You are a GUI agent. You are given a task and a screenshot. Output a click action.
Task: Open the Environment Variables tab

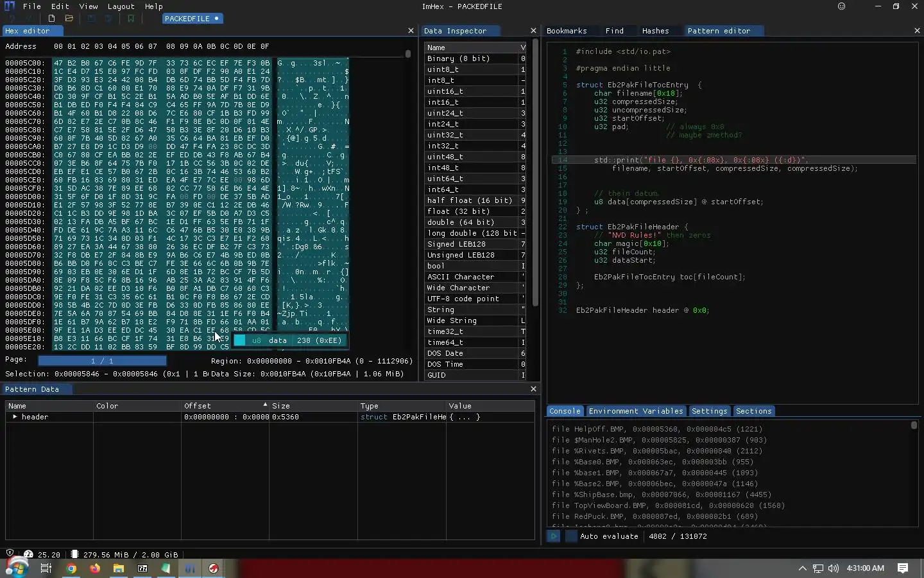click(636, 411)
